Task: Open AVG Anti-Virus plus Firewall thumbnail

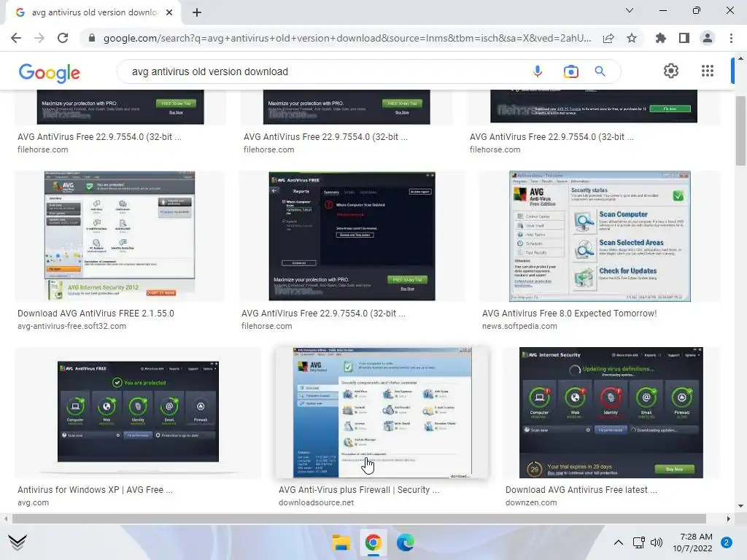Action: (x=382, y=413)
